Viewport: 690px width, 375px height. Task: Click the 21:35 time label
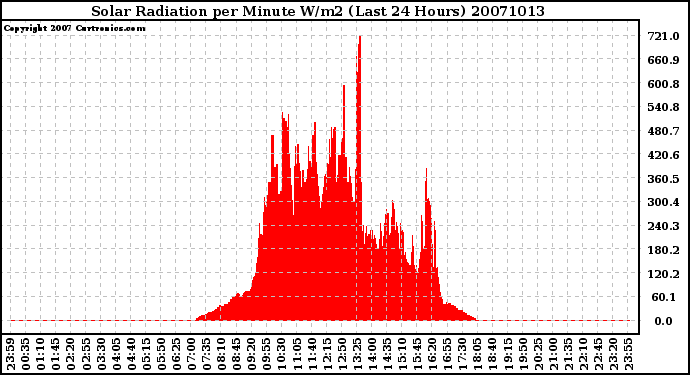click(567, 354)
